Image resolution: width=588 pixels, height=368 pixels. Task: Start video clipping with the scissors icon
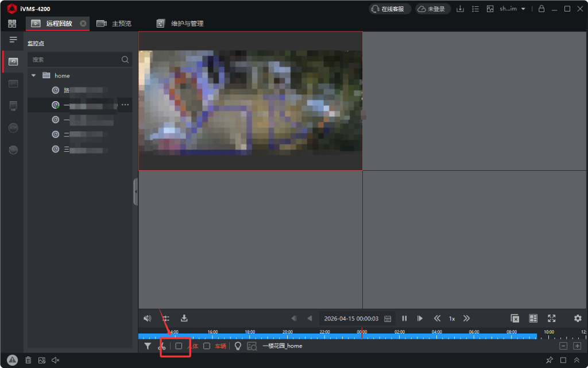click(x=162, y=346)
